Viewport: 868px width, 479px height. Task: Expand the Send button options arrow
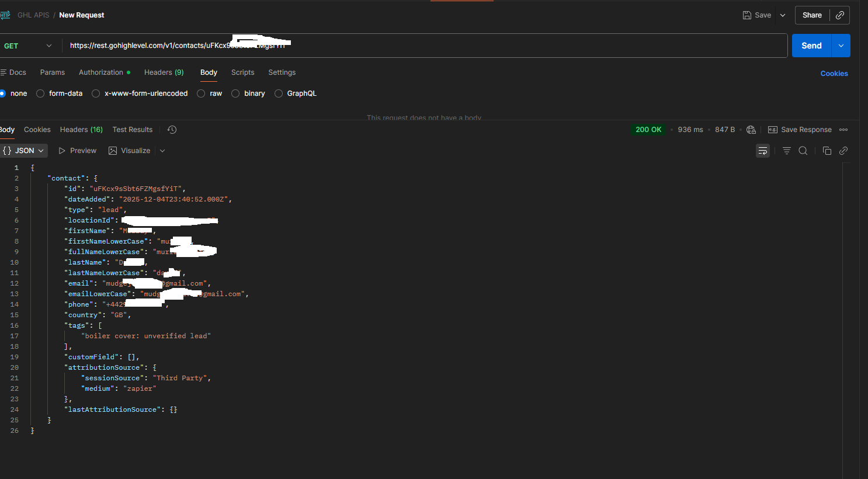coord(841,46)
